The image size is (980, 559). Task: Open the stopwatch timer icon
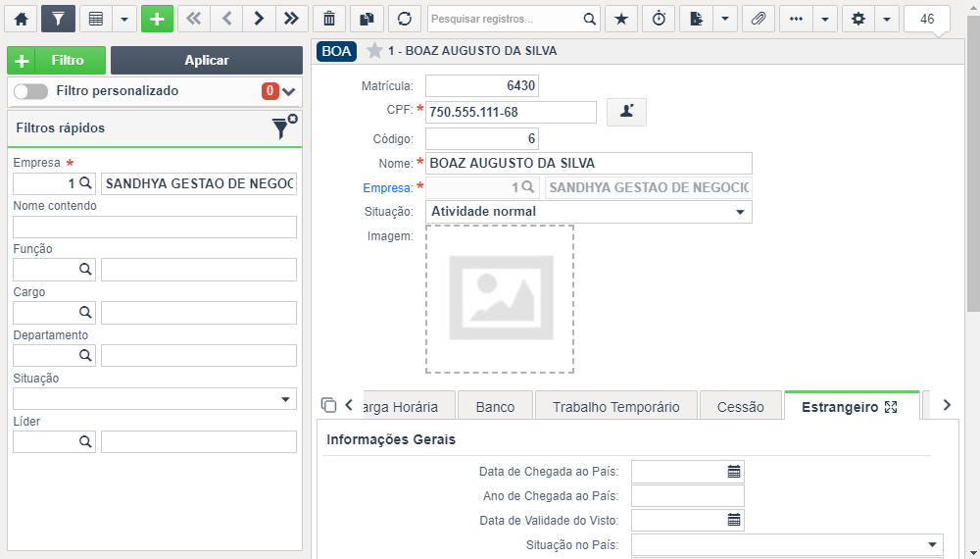point(659,19)
